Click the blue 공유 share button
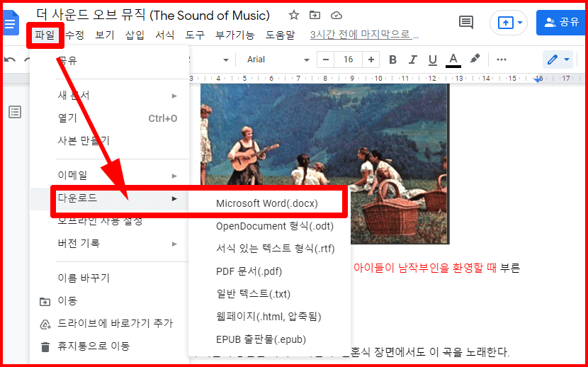 561,23
